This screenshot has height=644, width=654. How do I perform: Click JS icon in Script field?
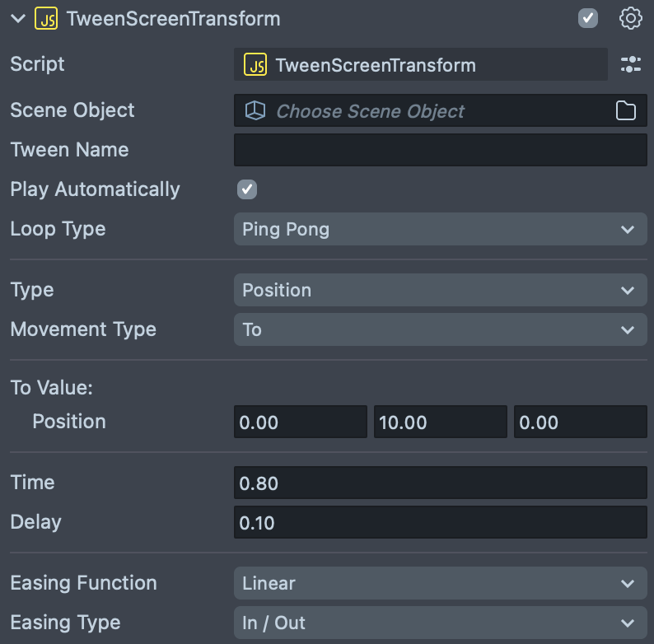click(255, 65)
